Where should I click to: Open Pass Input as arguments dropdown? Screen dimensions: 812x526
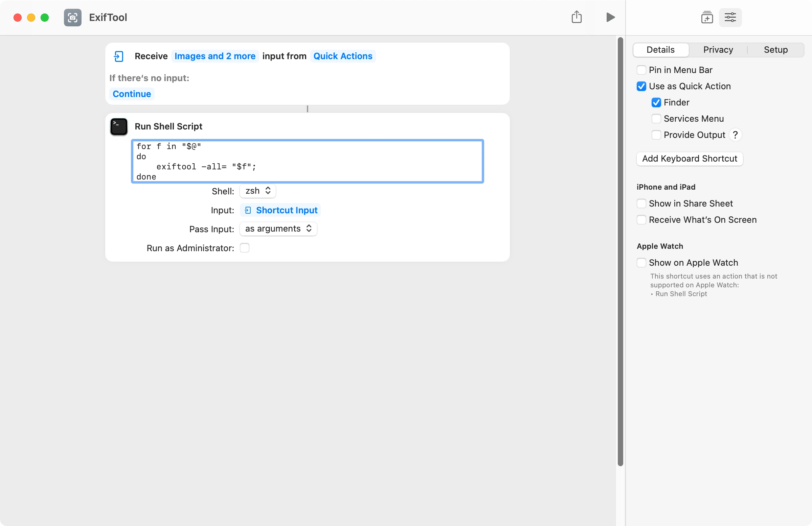tap(278, 229)
